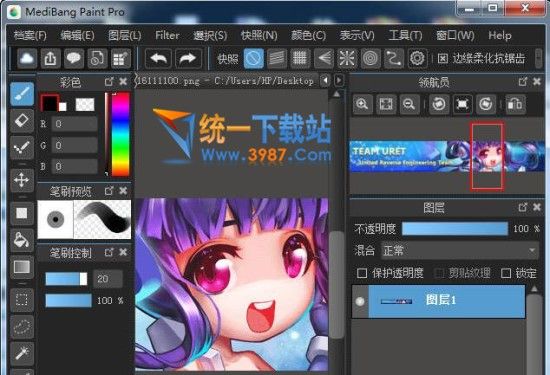Enable parallel lines snap
Screen dimensions: 550x375
(277, 58)
